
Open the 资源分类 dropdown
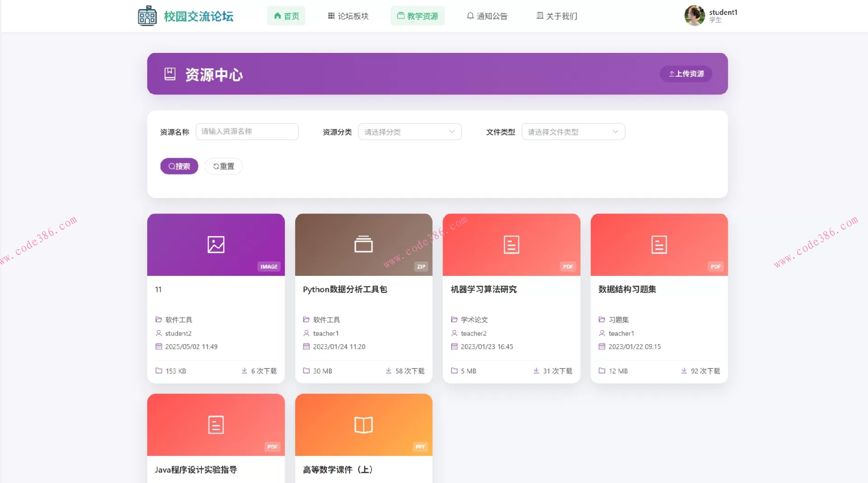coord(409,132)
